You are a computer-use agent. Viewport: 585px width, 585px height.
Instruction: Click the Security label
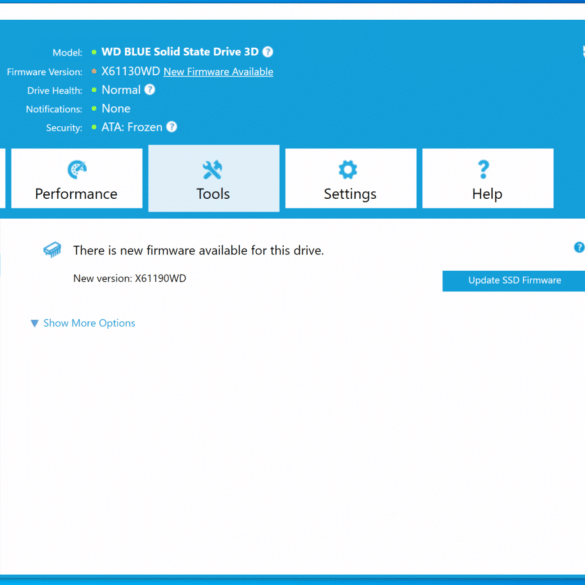pos(64,128)
